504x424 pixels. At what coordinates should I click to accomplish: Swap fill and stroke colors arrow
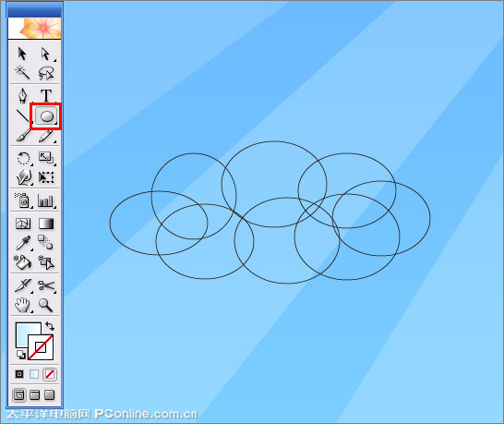50,326
